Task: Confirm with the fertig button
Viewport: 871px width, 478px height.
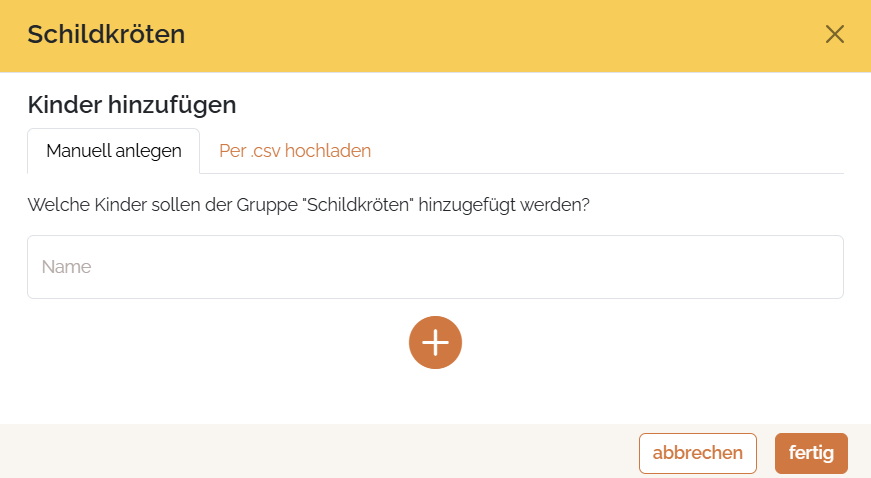Action: (811, 453)
